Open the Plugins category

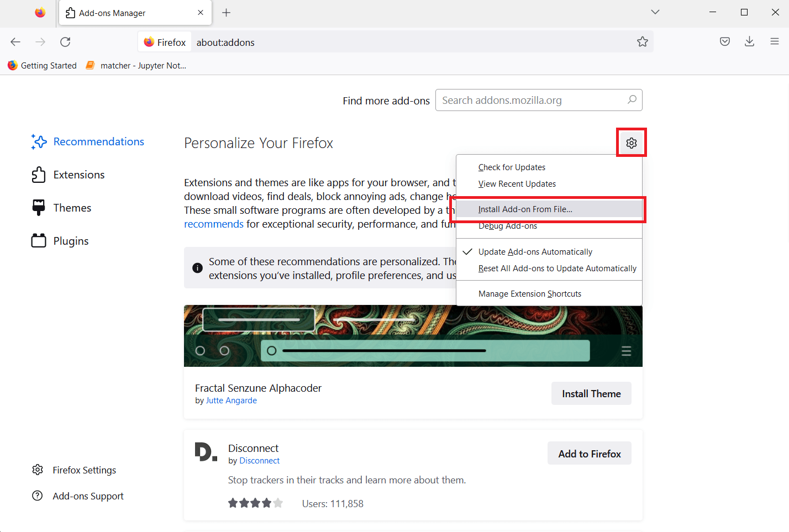click(60, 241)
